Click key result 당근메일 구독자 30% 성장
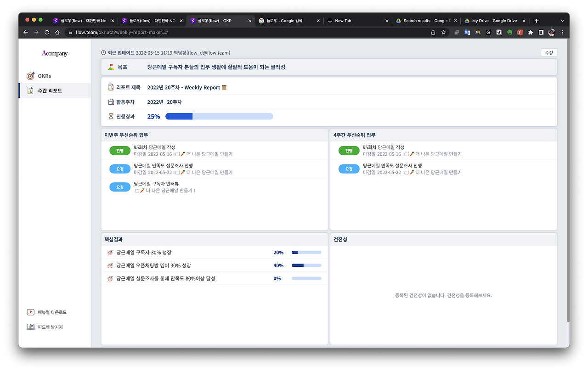Viewport: 588px width, 372px height. pyautogui.click(x=144, y=253)
